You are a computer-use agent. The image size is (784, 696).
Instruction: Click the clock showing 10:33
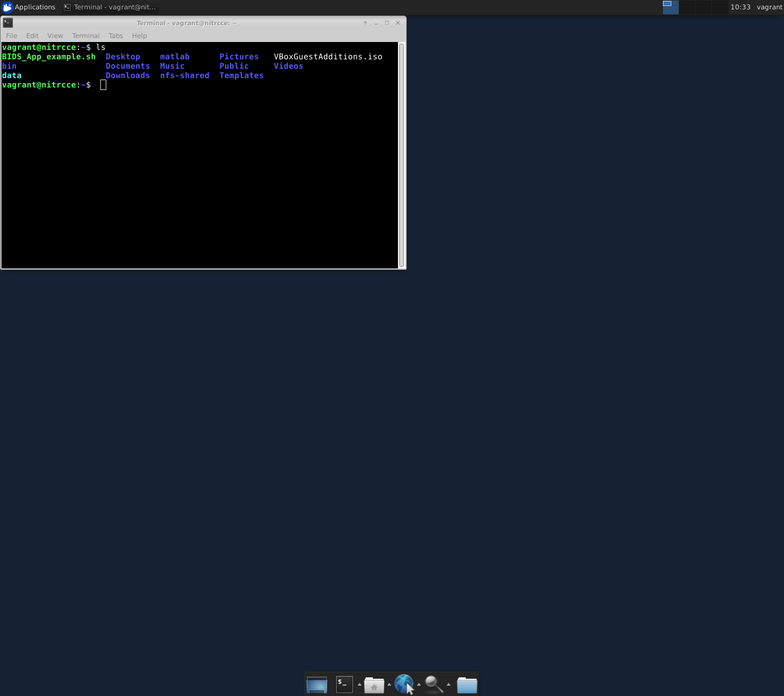click(x=740, y=7)
